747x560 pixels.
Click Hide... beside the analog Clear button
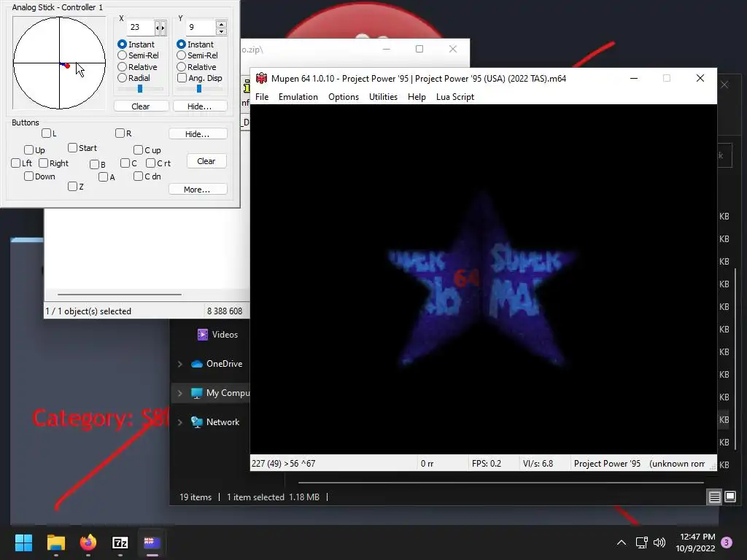200,106
